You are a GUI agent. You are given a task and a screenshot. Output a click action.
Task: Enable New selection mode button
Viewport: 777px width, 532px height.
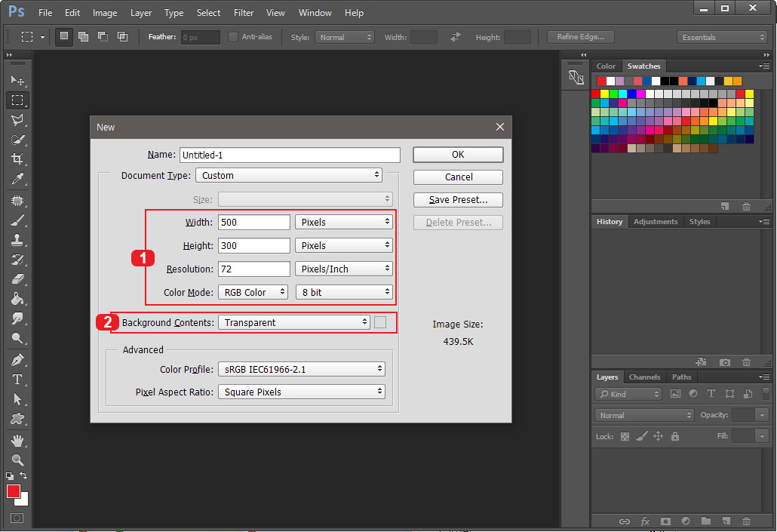point(64,36)
